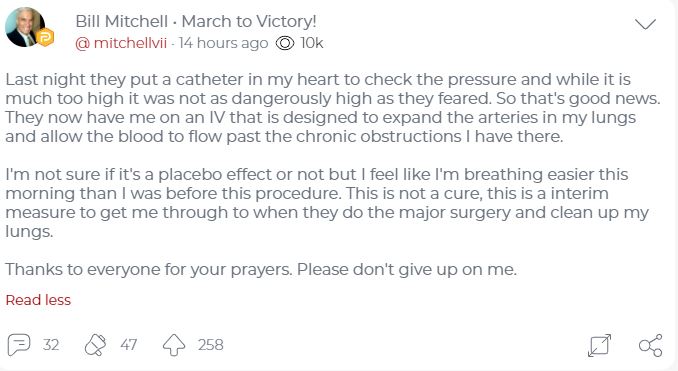678x371 pixels.
Task: Click the paragraph about placebo effect
Action: (327, 203)
